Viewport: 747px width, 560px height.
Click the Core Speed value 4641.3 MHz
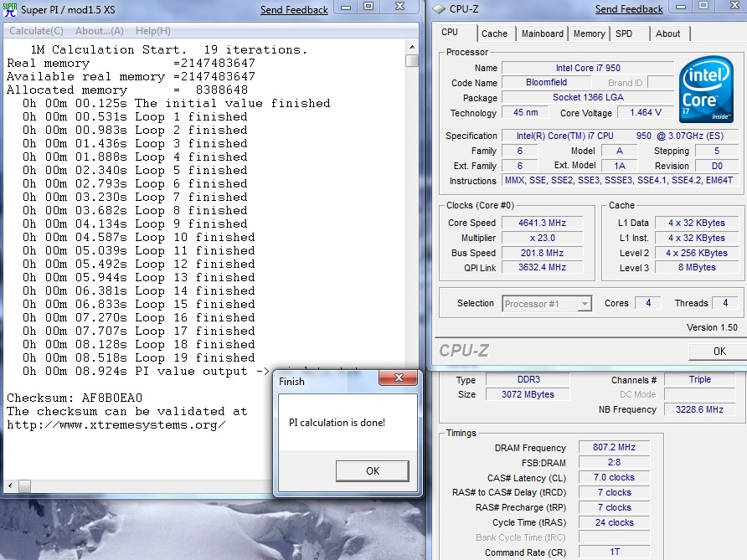point(542,223)
